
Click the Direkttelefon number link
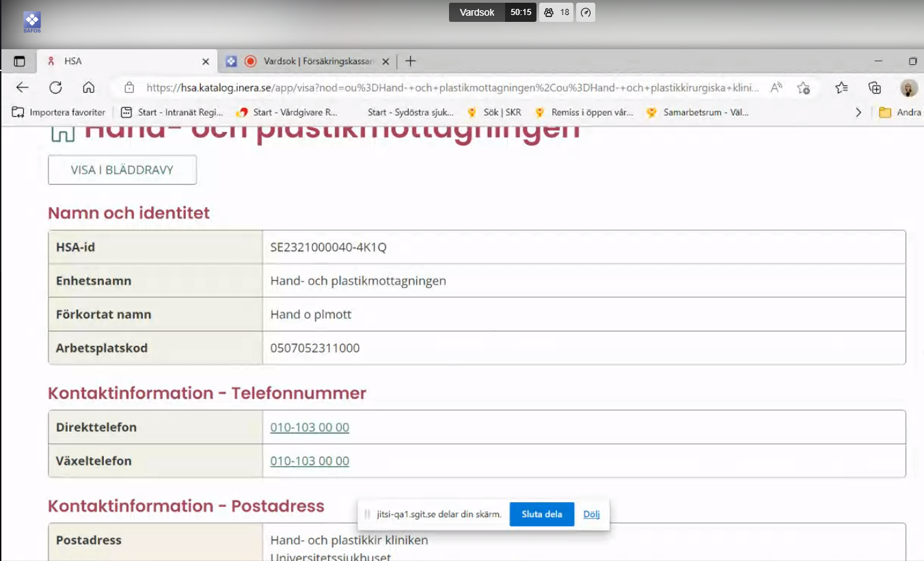[310, 428]
